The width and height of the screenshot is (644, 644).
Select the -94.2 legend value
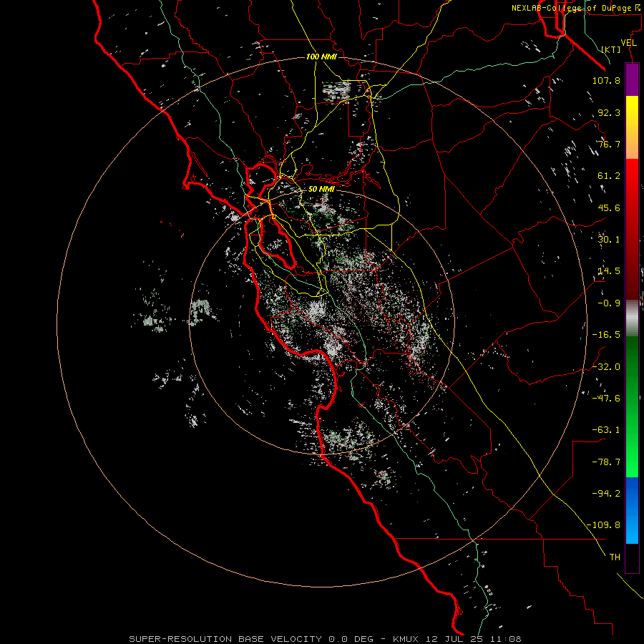pos(606,494)
